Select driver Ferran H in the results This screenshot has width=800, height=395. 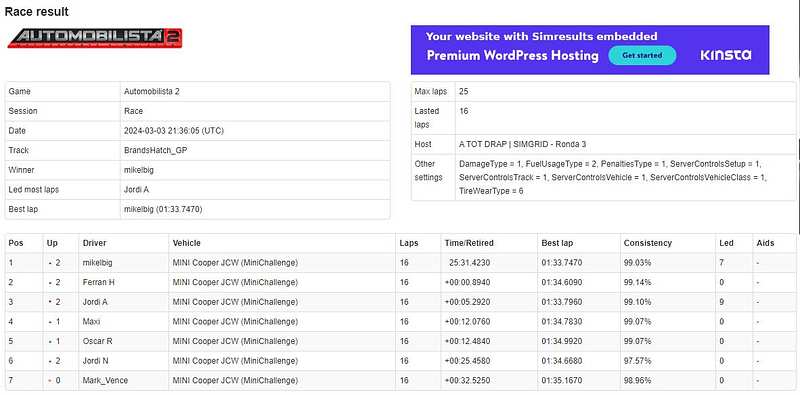coord(98,282)
